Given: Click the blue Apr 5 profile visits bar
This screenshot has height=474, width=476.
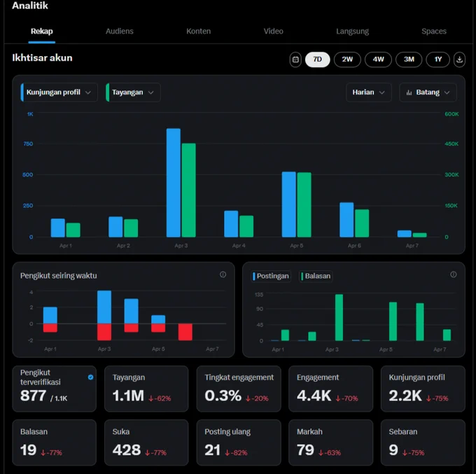Looking at the screenshot, I should point(288,204).
